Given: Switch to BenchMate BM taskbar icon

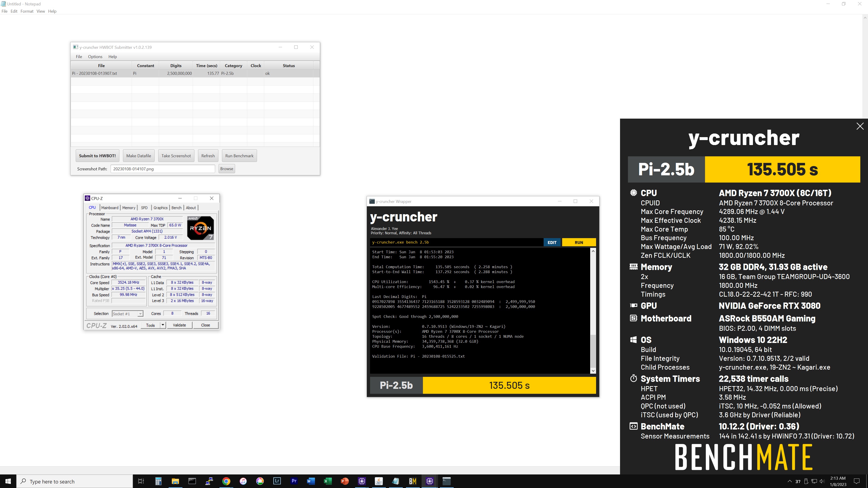Looking at the screenshot, I should tap(413, 481).
